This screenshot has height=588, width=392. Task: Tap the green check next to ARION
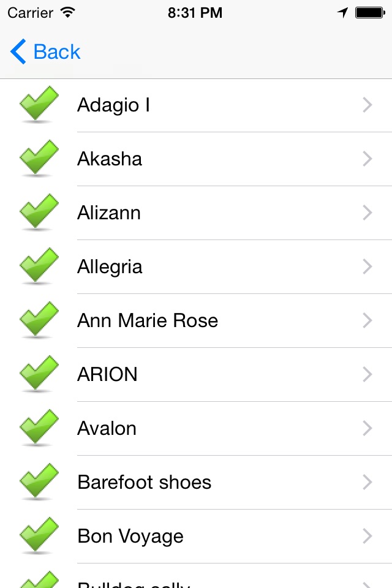(39, 374)
